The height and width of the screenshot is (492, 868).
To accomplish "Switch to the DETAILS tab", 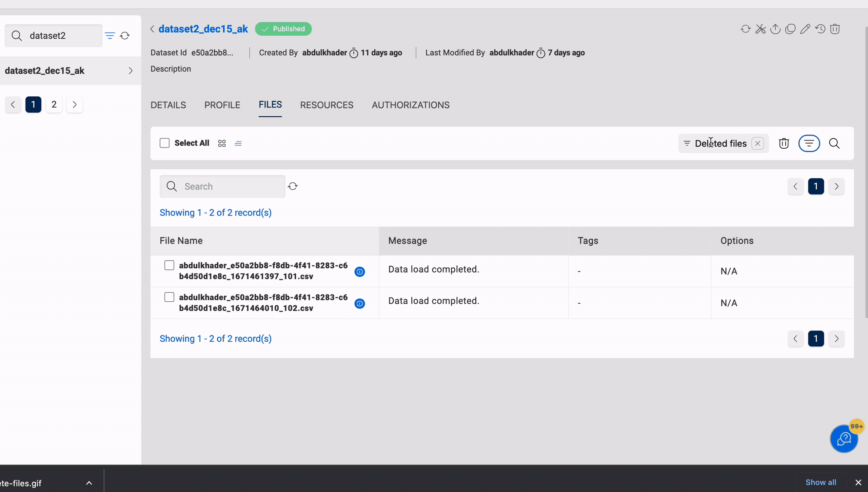I will click(168, 105).
